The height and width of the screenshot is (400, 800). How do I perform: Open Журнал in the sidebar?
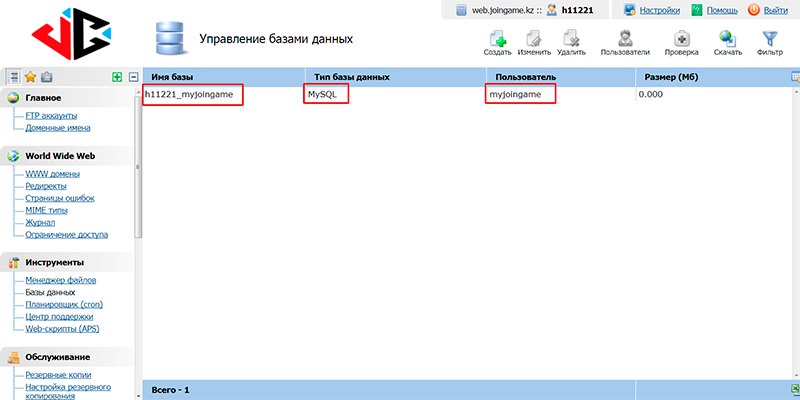click(40, 222)
